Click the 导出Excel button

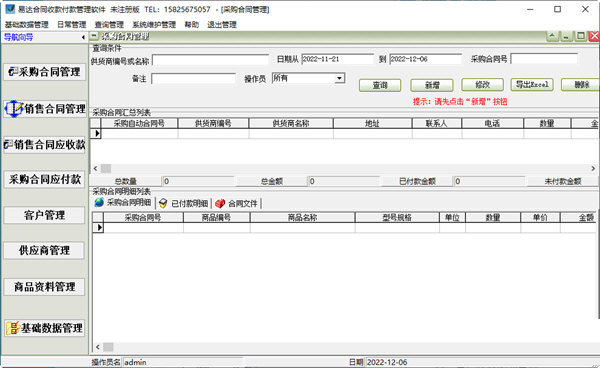(x=532, y=85)
